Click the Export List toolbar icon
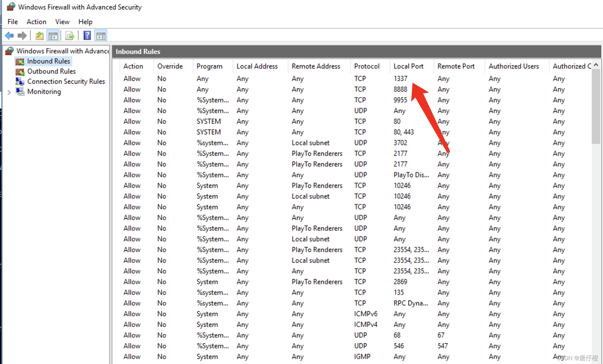 tap(70, 36)
